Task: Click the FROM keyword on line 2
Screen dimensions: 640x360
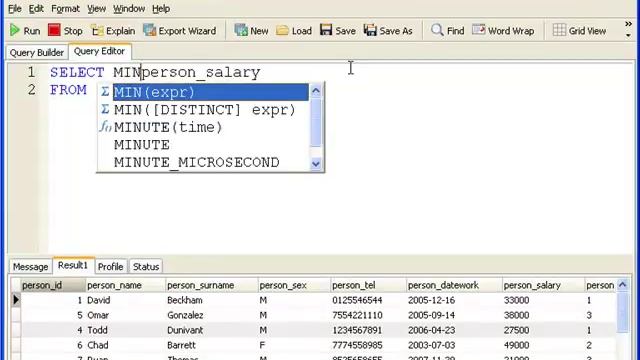Action: pos(68,90)
